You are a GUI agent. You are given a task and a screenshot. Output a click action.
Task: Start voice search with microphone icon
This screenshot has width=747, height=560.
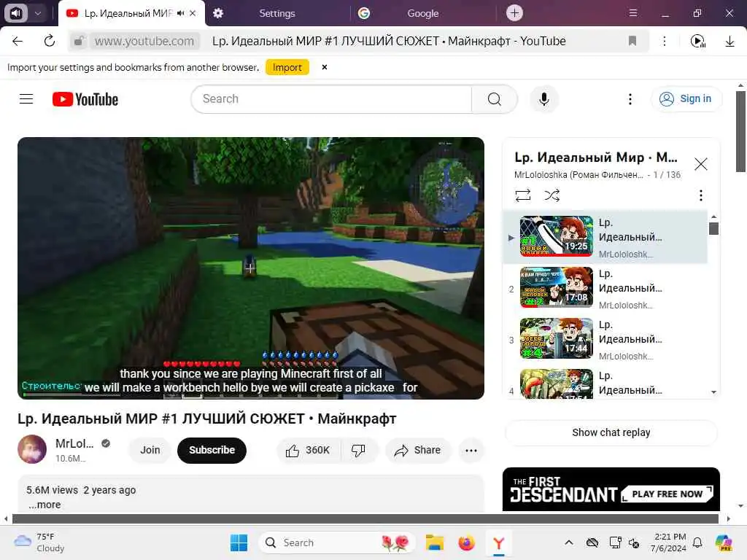click(x=543, y=99)
